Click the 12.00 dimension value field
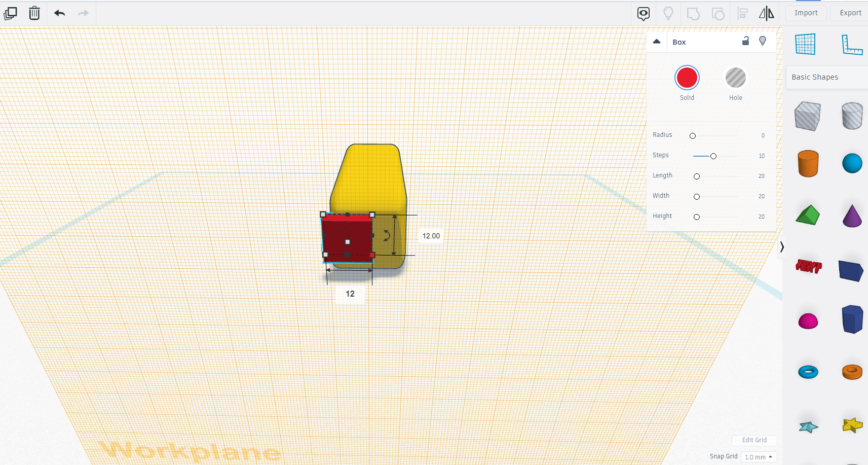 coord(431,236)
